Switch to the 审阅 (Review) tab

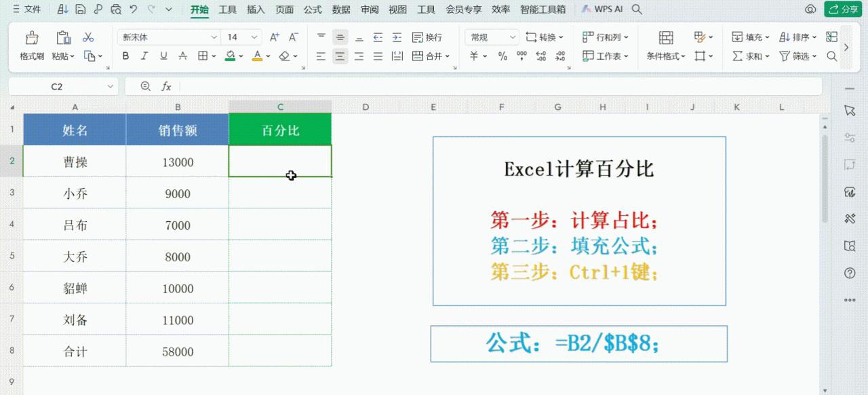370,10
